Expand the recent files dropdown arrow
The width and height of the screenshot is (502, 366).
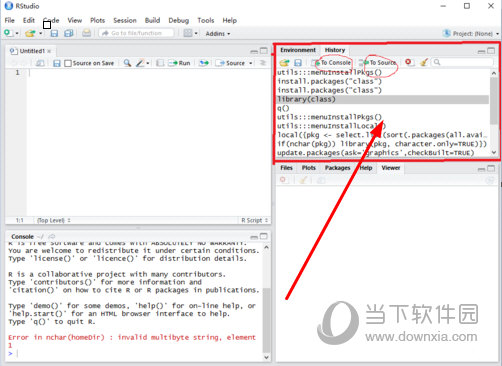pos(40,33)
